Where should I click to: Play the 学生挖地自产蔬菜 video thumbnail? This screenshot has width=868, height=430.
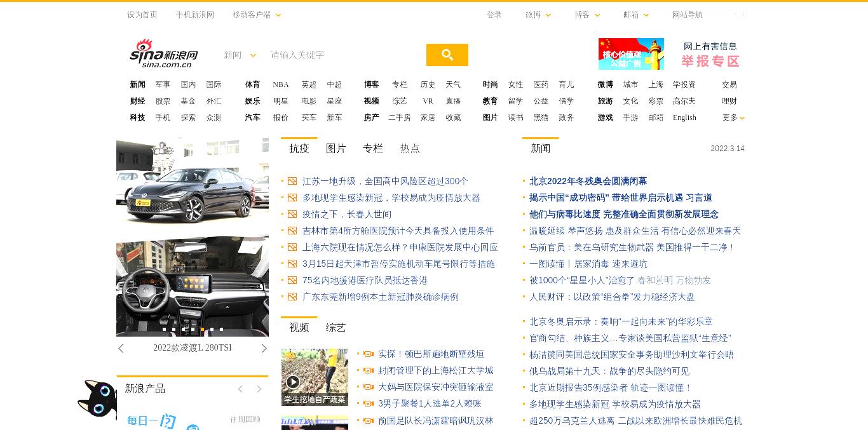click(315, 377)
